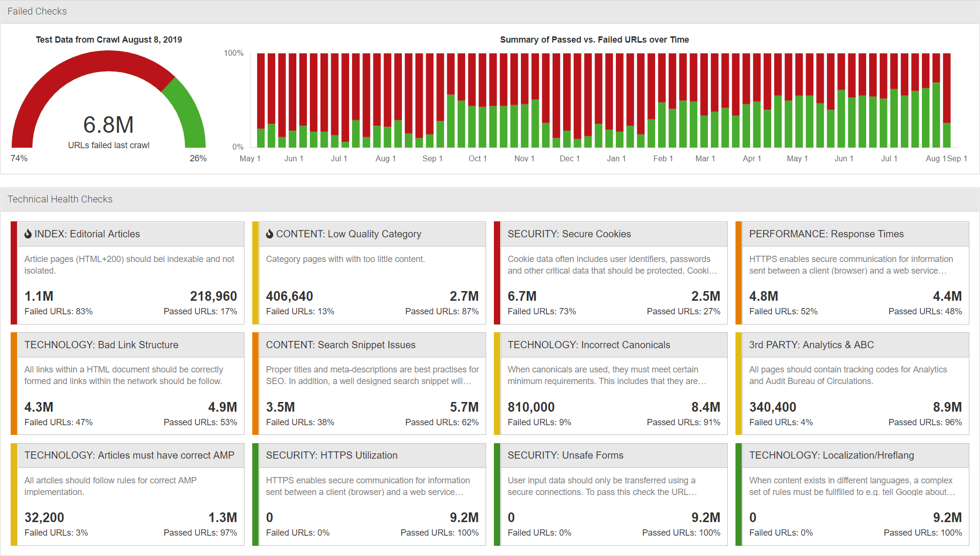The width and height of the screenshot is (980, 556).
Task: Click the Failed URLs: 83% link on Editorial Articles
Action: coord(58,311)
